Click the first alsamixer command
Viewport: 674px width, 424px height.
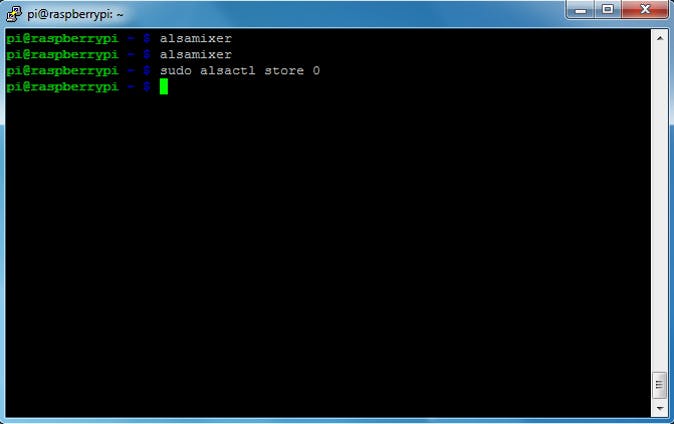pos(196,38)
